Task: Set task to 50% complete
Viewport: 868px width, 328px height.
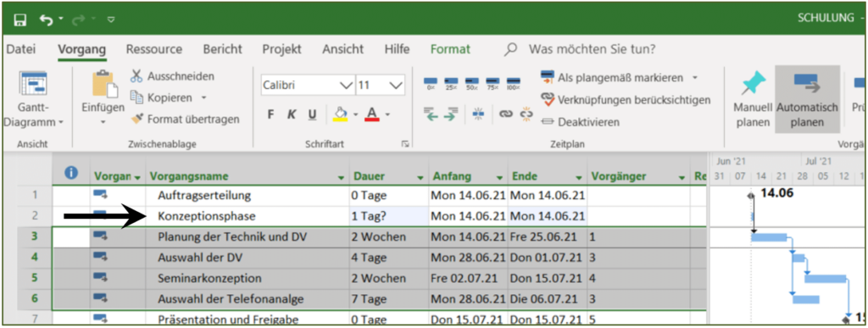Action: pyautogui.click(x=471, y=84)
